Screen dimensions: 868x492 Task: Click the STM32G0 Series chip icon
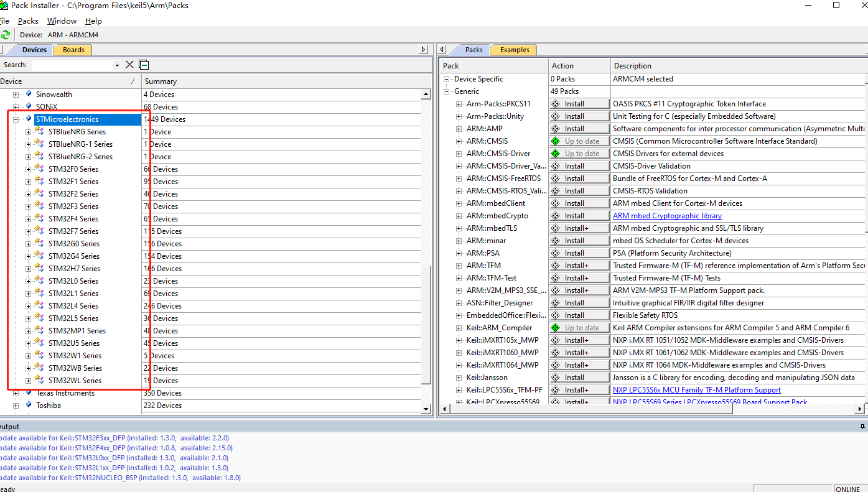pyautogui.click(x=39, y=243)
